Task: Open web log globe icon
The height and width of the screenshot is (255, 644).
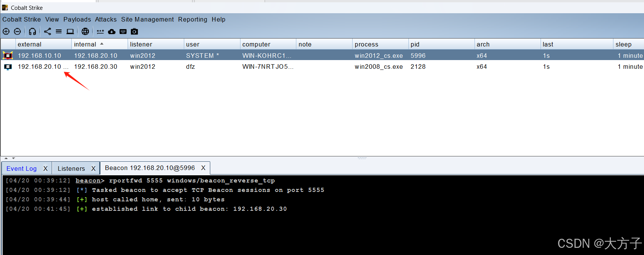Action: [85, 32]
